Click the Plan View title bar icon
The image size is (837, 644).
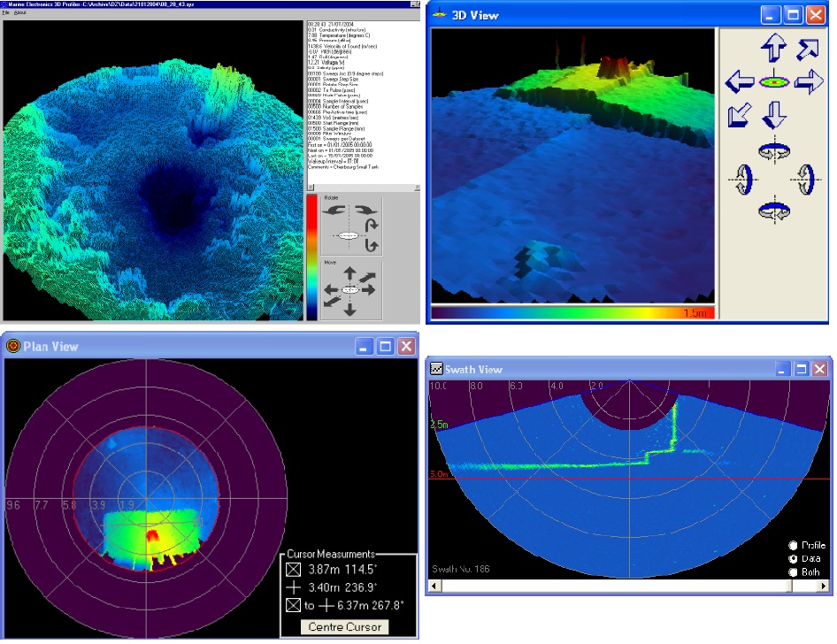tap(12, 346)
